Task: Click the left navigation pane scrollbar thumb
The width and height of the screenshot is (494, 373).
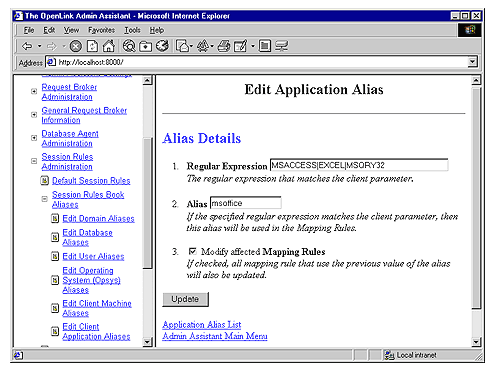Action: 147,203
